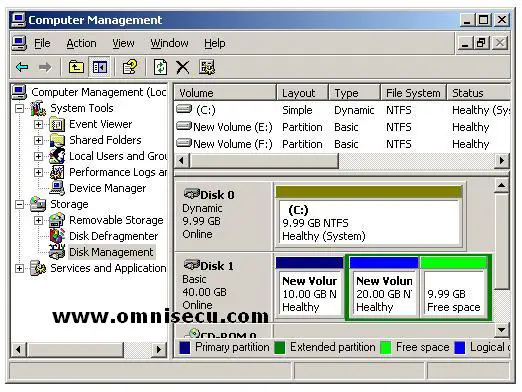This screenshot has height=392, width=522.
Task: Expand Services and Applications node
Action: point(19,268)
